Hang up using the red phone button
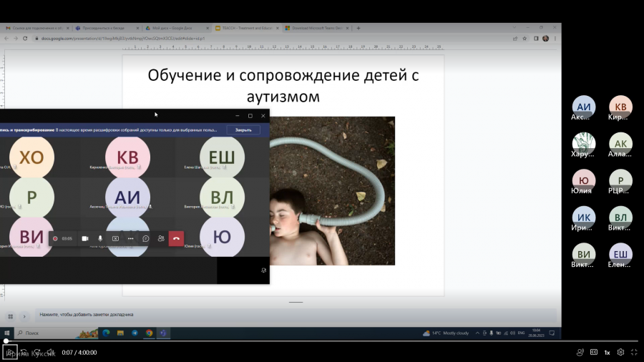The height and width of the screenshot is (362, 644). pos(176,238)
